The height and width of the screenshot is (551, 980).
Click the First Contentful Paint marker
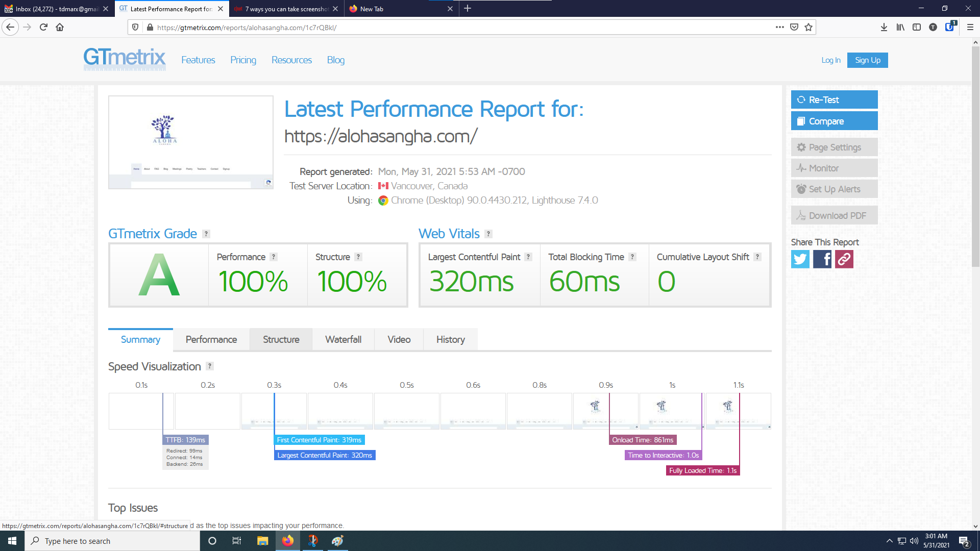tap(319, 440)
